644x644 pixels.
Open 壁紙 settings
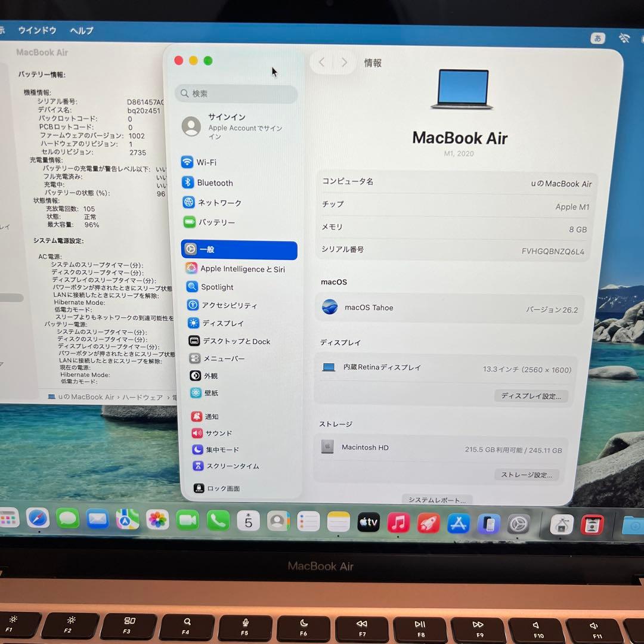click(212, 392)
